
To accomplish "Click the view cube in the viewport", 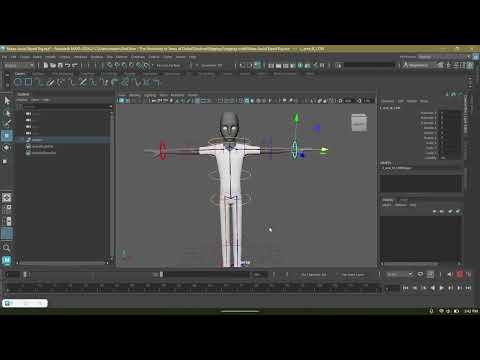I will point(359,123).
